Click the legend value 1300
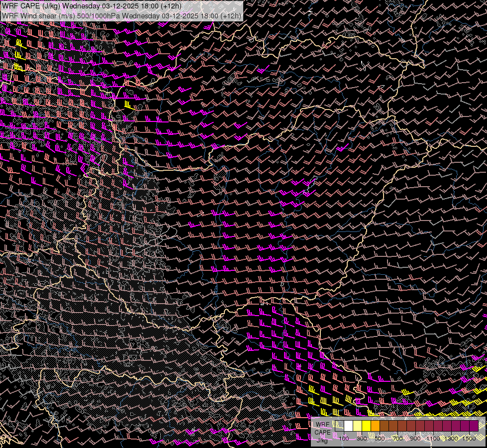487x448 pixels. pyautogui.click(x=452, y=439)
